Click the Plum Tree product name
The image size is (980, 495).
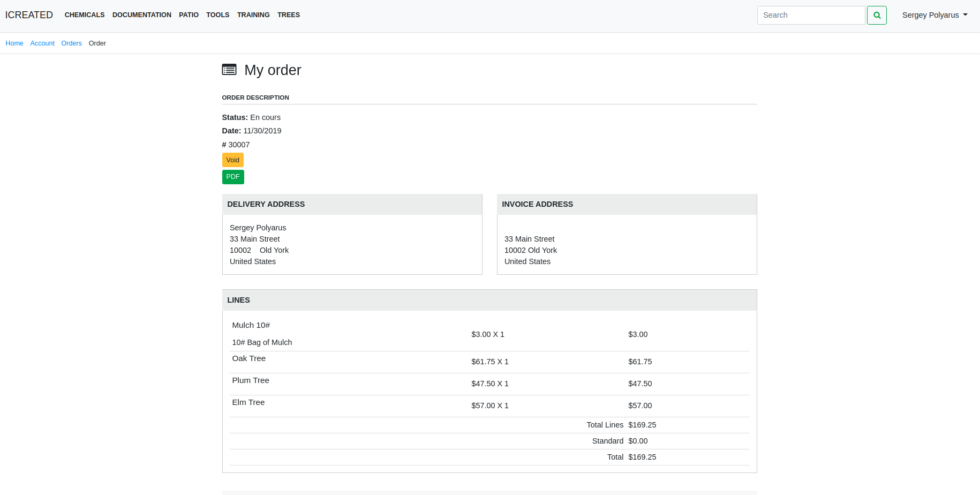[x=251, y=380]
